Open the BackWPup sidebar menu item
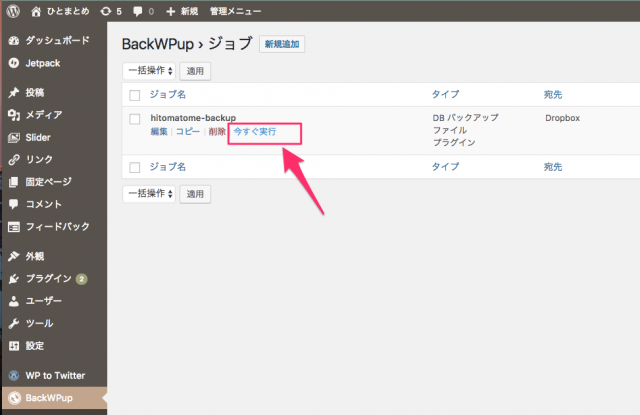This screenshot has height=415, width=640. click(53, 398)
